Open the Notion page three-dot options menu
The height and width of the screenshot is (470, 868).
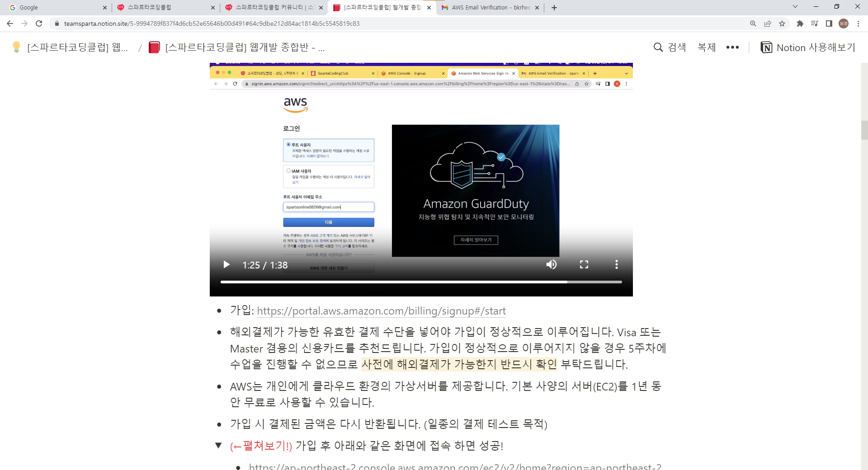point(732,47)
